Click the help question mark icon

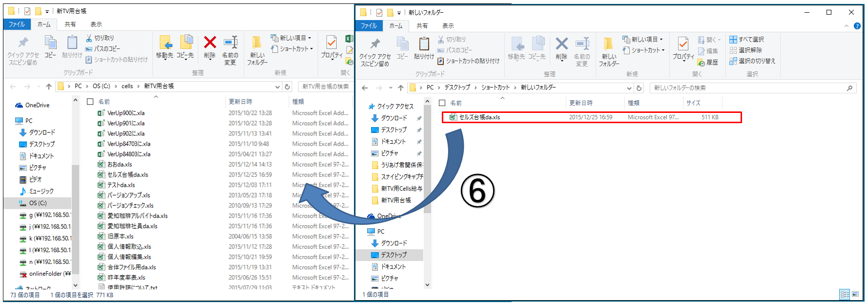click(857, 26)
